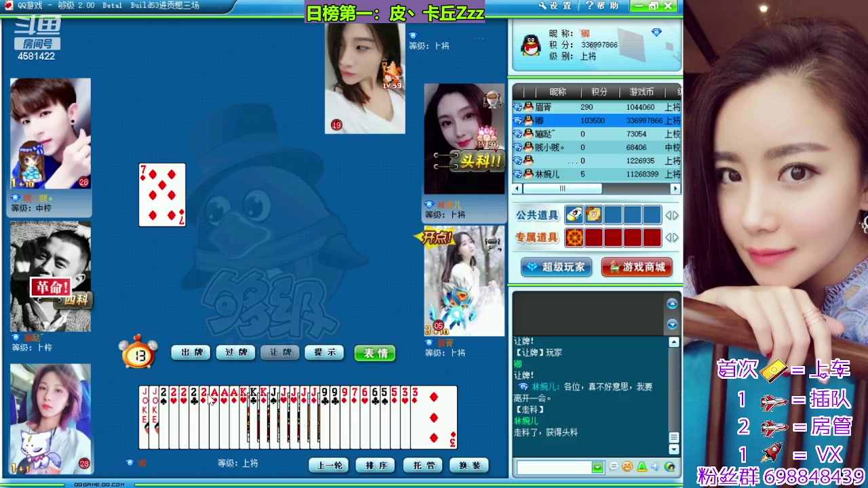868x488 pixels.
Task: Click the 出牌 (play cards) button
Action: [191, 352]
